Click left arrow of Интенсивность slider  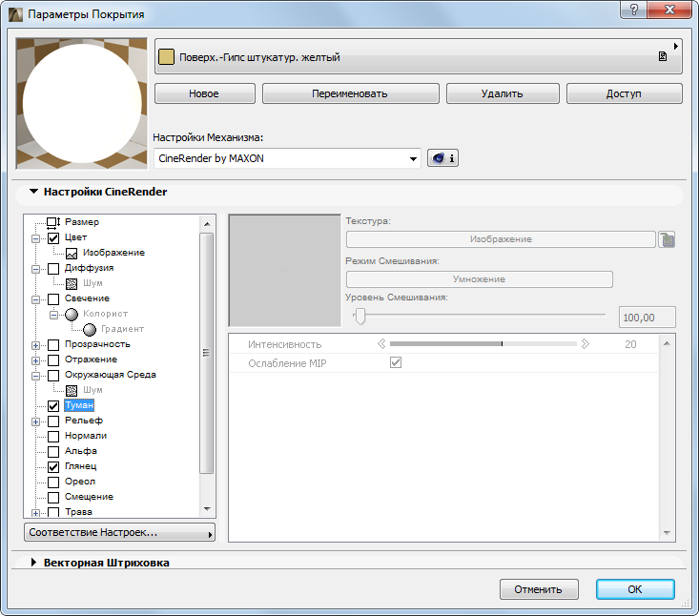381,343
